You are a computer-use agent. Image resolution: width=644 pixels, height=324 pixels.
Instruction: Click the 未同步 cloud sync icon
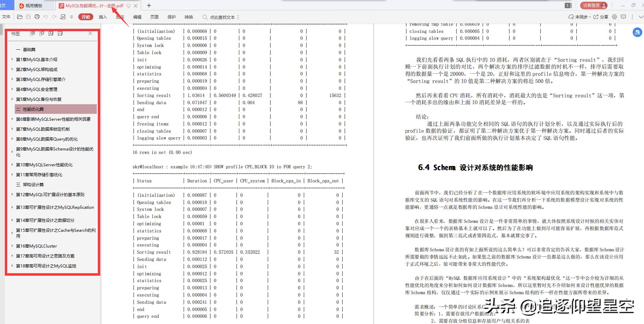point(571,17)
